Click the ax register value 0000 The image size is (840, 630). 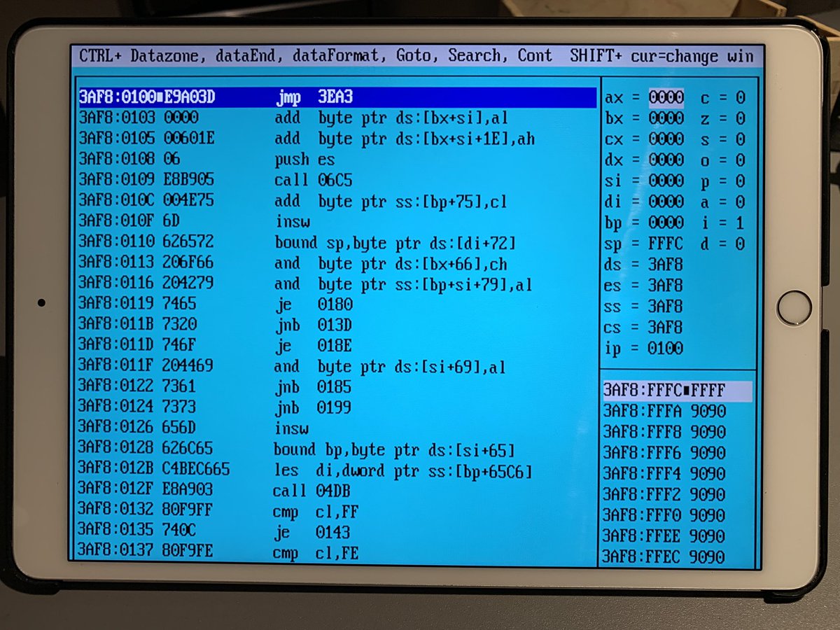click(666, 97)
